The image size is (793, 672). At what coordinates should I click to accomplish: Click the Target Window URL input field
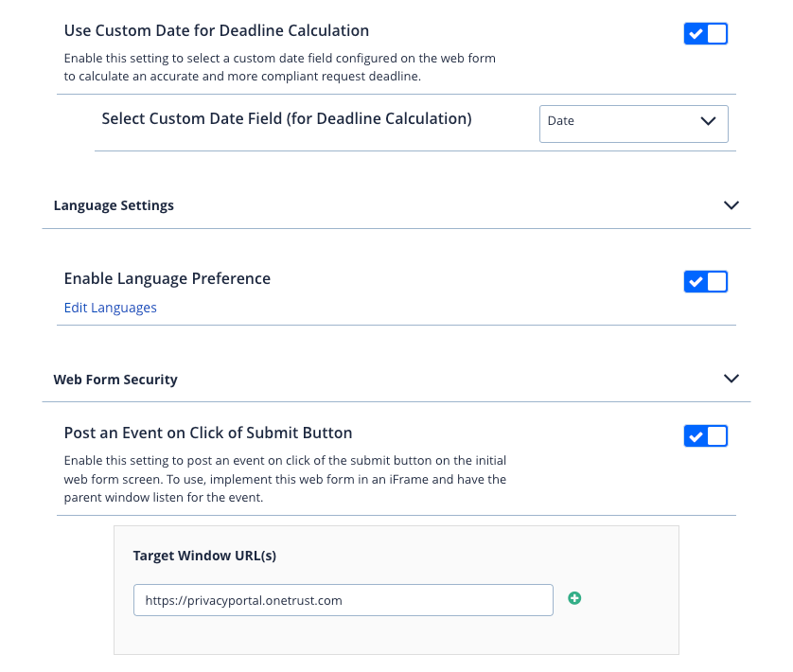point(344,599)
